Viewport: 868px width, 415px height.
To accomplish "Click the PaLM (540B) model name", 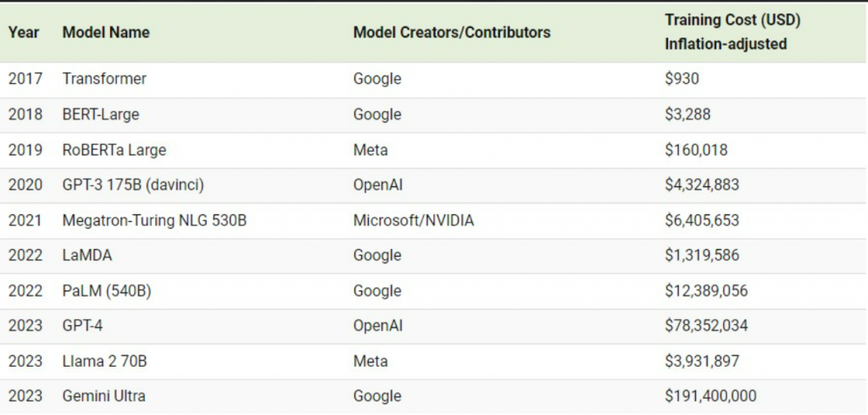I will [x=106, y=291].
